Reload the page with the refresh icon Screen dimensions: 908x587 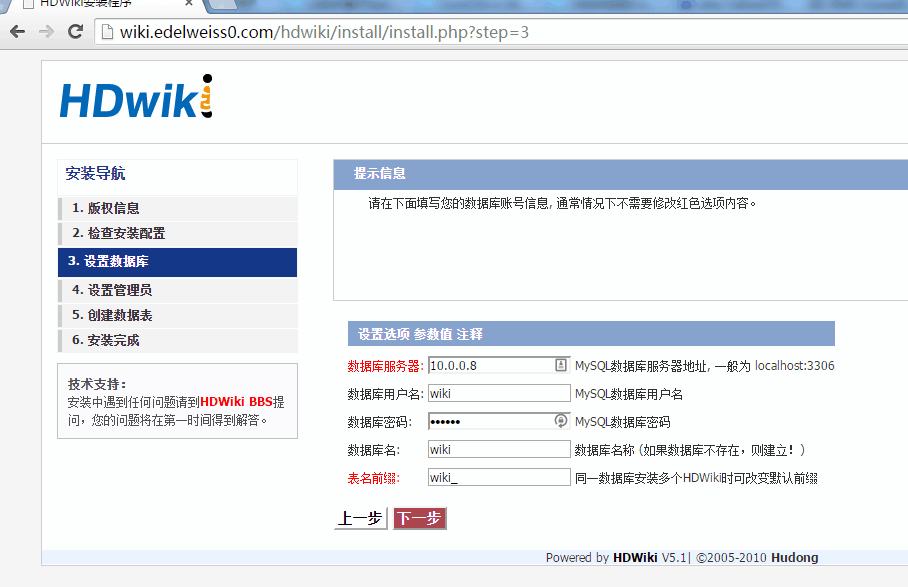pyautogui.click(x=74, y=31)
